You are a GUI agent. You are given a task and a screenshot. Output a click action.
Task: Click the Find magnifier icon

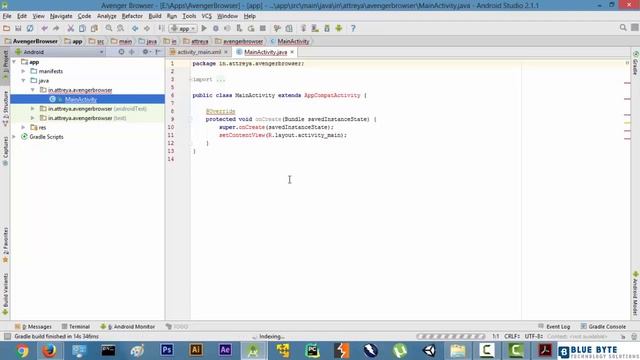pyautogui.click(x=109, y=28)
